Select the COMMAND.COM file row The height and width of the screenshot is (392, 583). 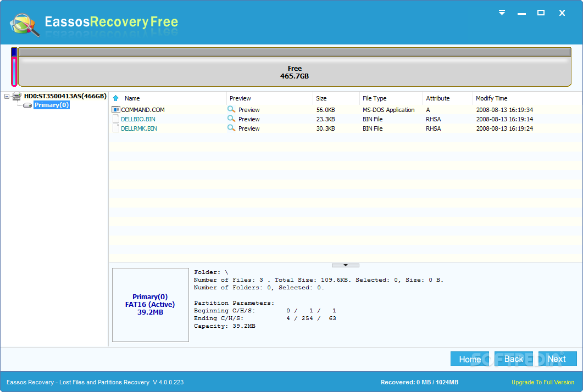click(x=346, y=110)
